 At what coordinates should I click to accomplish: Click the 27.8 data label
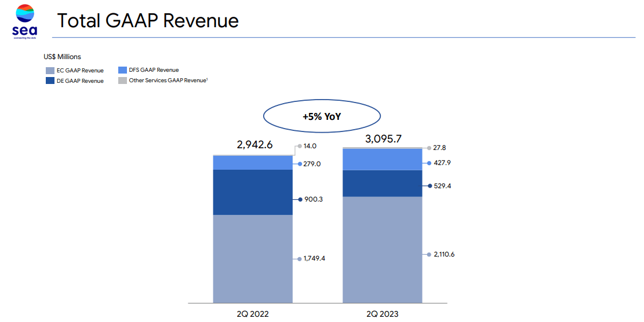(x=439, y=148)
